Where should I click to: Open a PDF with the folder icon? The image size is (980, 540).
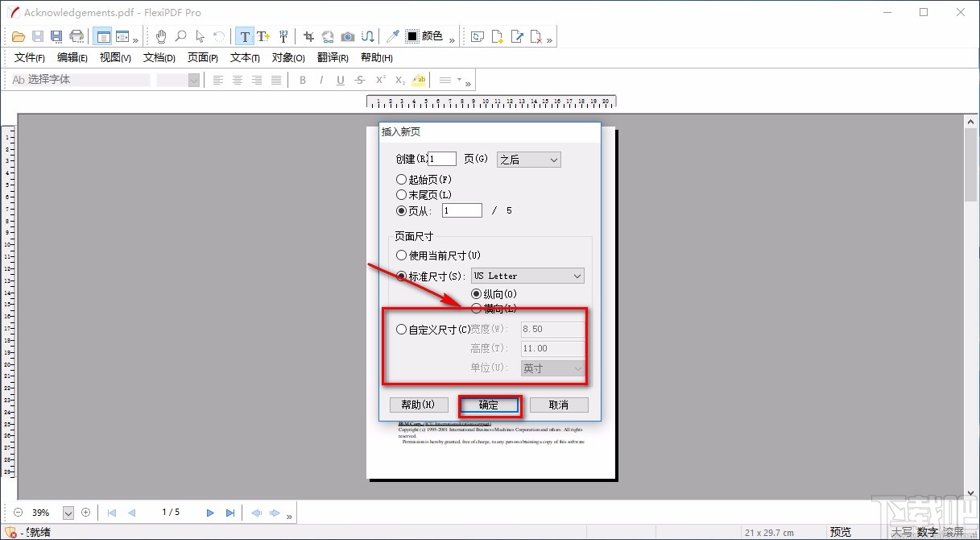tap(18, 35)
